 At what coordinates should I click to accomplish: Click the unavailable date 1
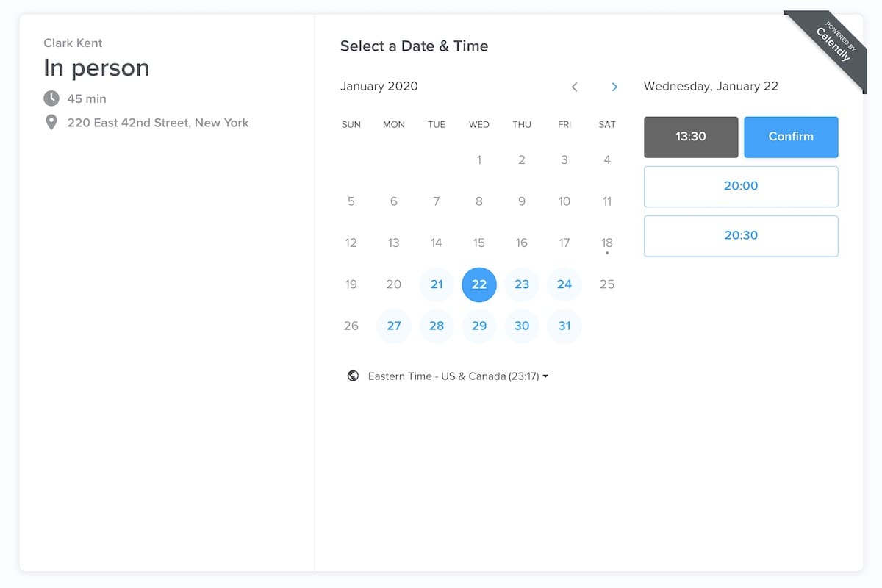point(479,159)
